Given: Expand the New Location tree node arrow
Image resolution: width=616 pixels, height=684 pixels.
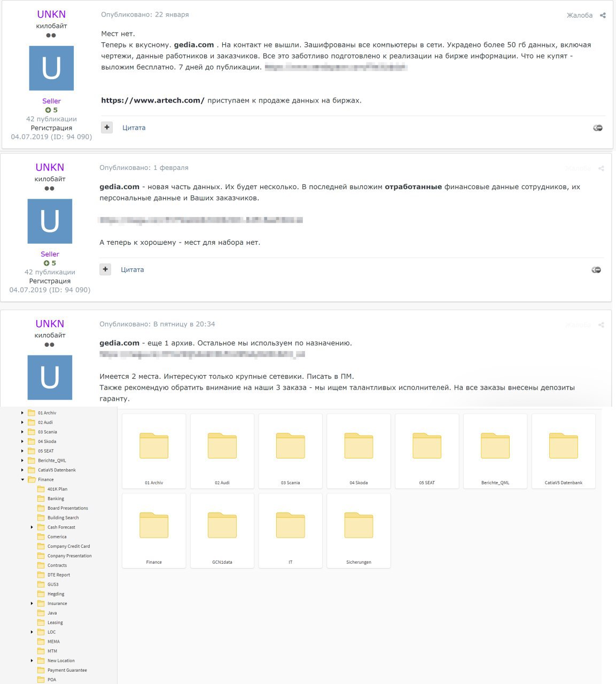Looking at the screenshot, I should click(x=32, y=660).
